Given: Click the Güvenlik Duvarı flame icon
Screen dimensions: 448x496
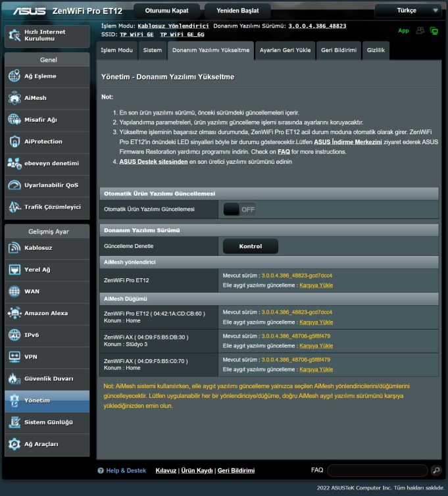Looking at the screenshot, I should coord(14,378).
